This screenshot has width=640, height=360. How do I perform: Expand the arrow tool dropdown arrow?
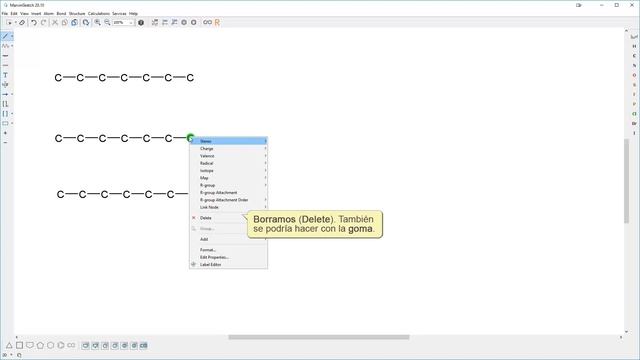coord(12,94)
